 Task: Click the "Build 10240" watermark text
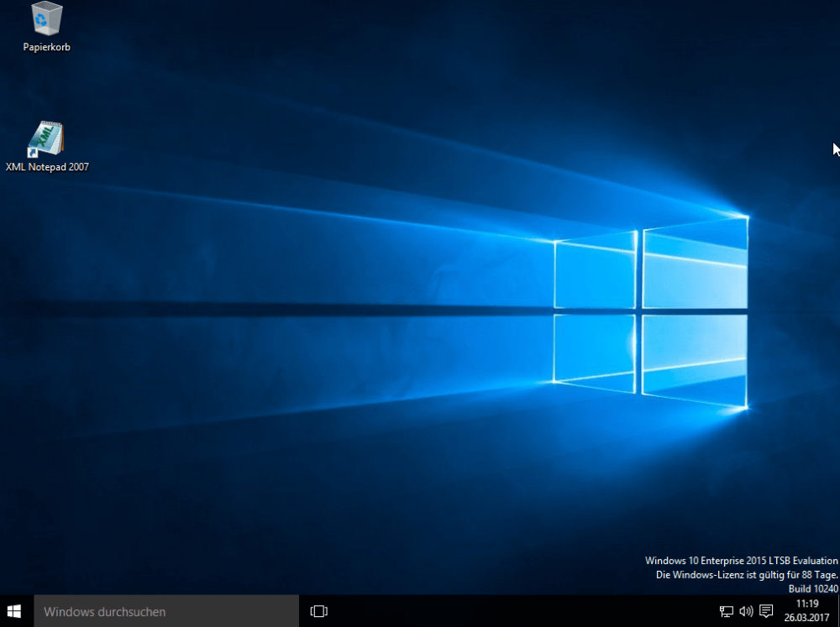pyautogui.click(x=812, y=588)
